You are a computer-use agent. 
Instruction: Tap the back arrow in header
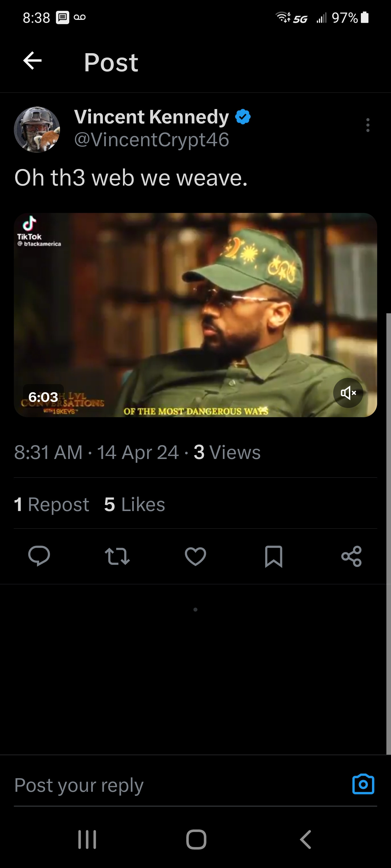32,61
